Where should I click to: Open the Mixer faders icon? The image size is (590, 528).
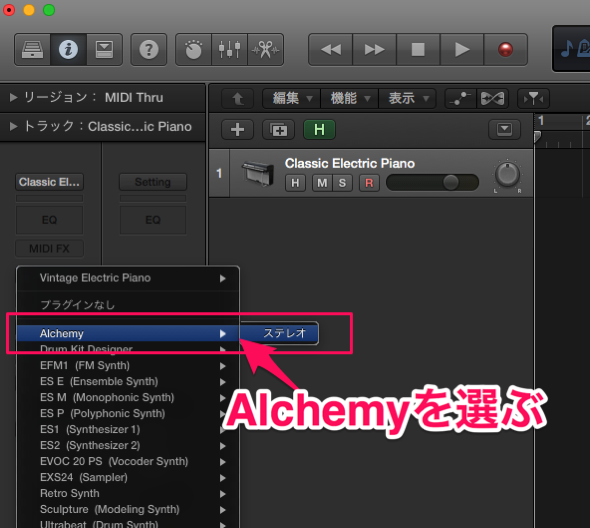(x=229, y=49)
